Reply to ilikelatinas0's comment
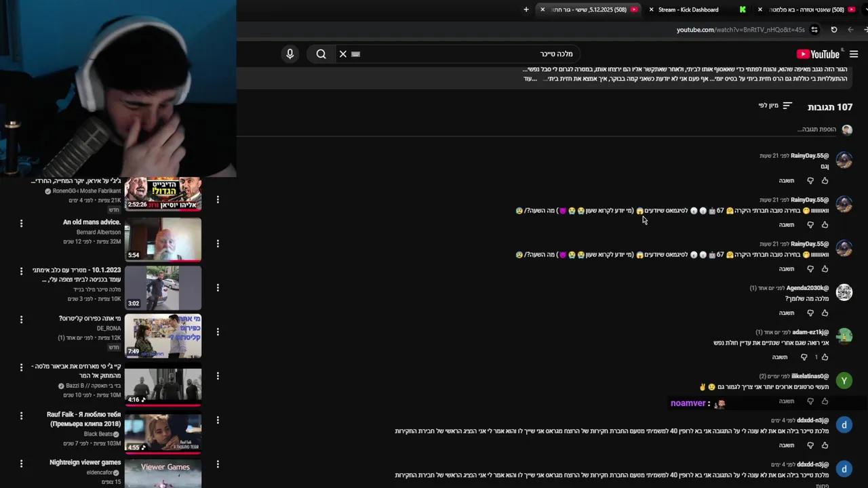868x488 pixels. click(787, 401)
